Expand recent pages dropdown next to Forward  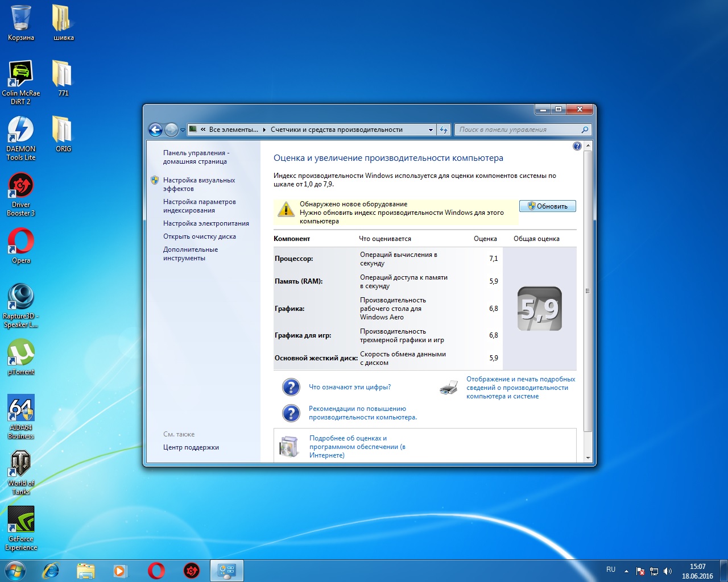(x=183, y=130)
